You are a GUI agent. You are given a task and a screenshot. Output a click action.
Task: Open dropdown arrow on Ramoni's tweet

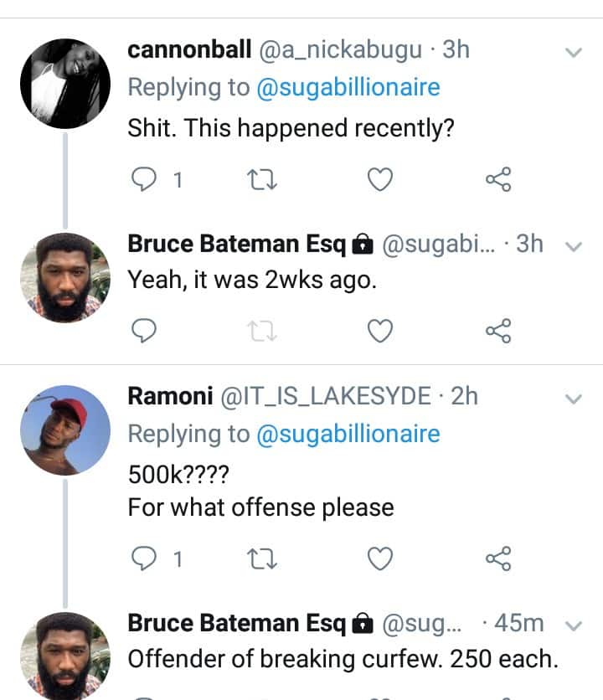(574, 399)
